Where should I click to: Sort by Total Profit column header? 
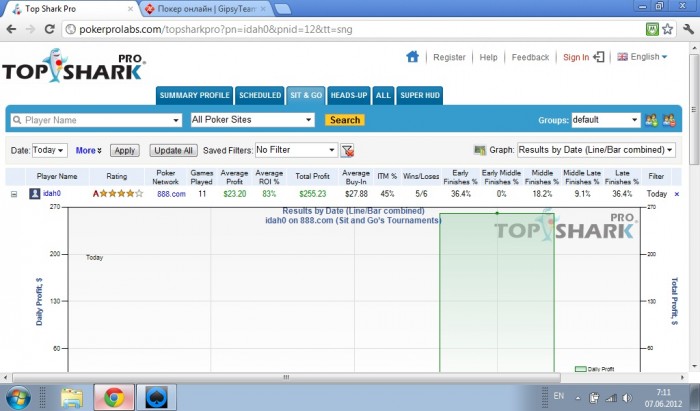coord(312,176)
